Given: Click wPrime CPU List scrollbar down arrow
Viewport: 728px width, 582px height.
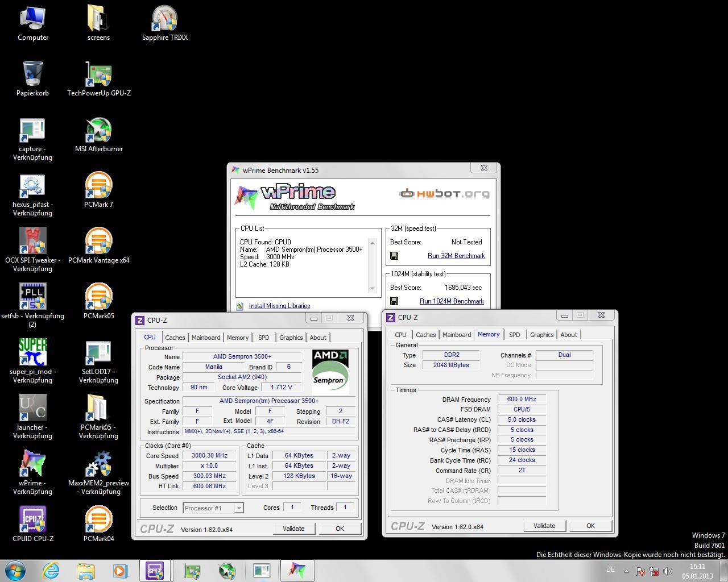Looking at the screenshot, I should pos(373,288).
